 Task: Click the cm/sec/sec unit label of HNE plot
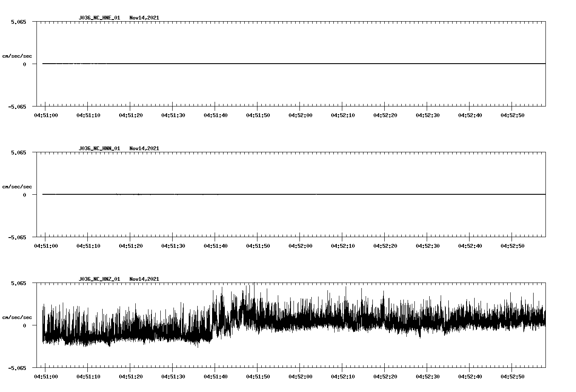17,56
